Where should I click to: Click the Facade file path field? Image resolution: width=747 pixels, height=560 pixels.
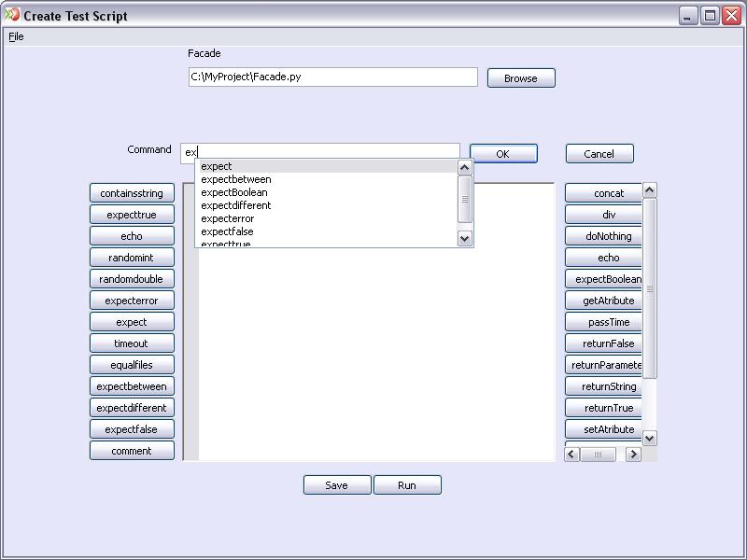[332, 77]
